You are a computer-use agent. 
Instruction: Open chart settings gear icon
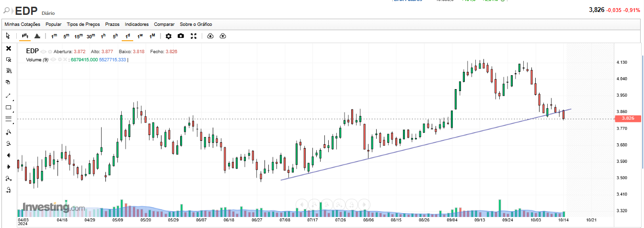168,36
